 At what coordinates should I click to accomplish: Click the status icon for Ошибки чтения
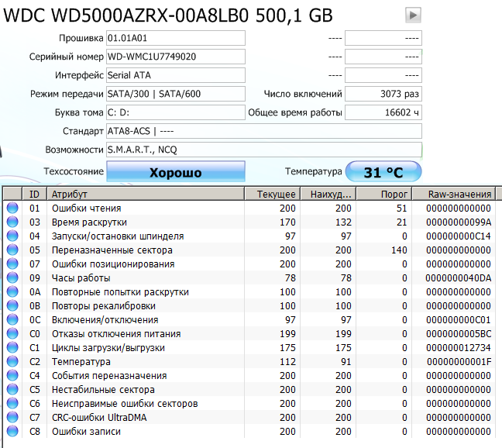tap(12, 208)
